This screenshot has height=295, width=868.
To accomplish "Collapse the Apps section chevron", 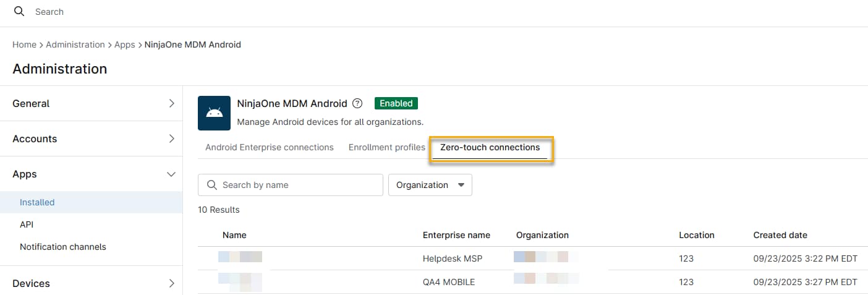I will [172, 174].
